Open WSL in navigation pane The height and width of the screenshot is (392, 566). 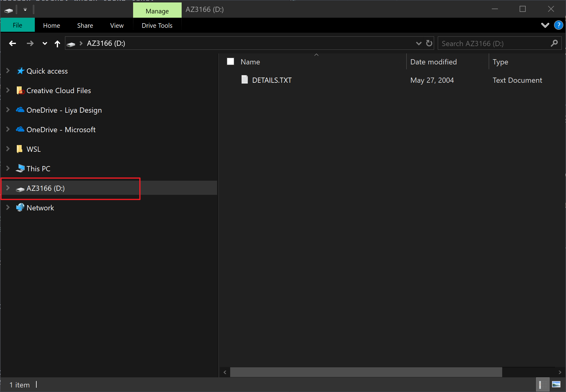(34, 149)
